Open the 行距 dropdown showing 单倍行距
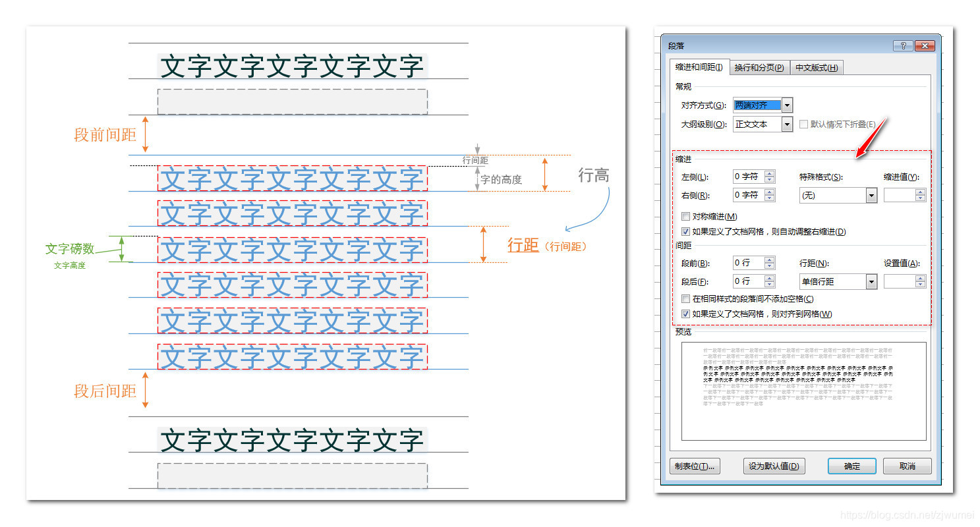Image resolution: width=980 pixels, height=527 pixels. coord(838,282)
